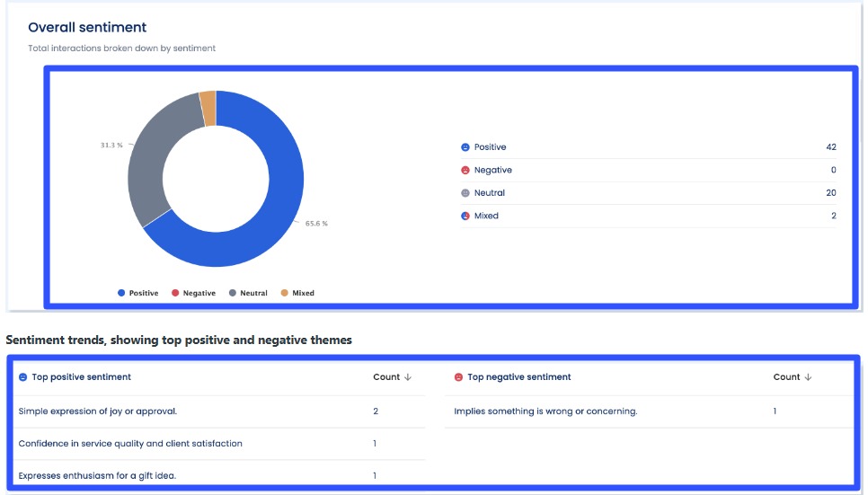
Task: Toggle the Negative legend item under chart
Action: coord(193,293)
